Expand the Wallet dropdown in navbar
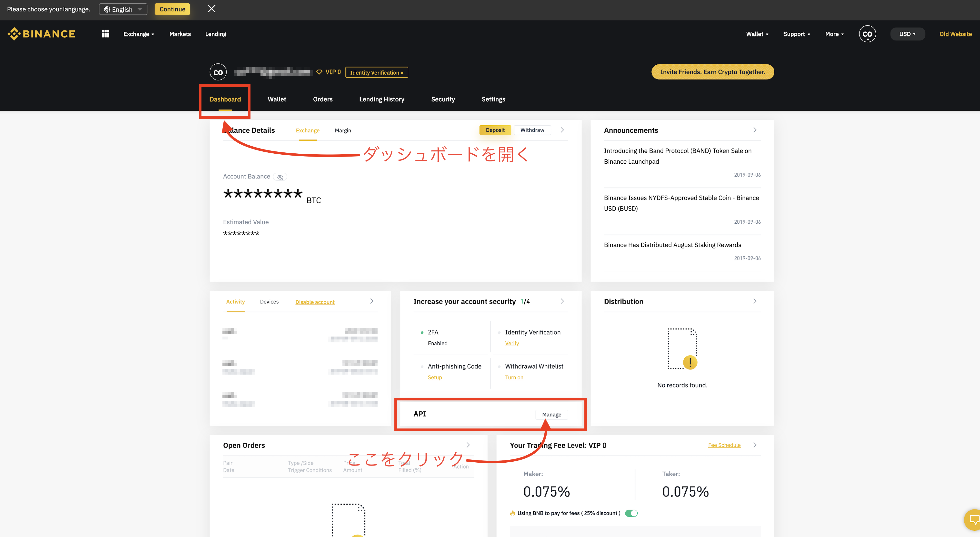Viewport: 980px width, 537px height. click(x=757, y=34)
